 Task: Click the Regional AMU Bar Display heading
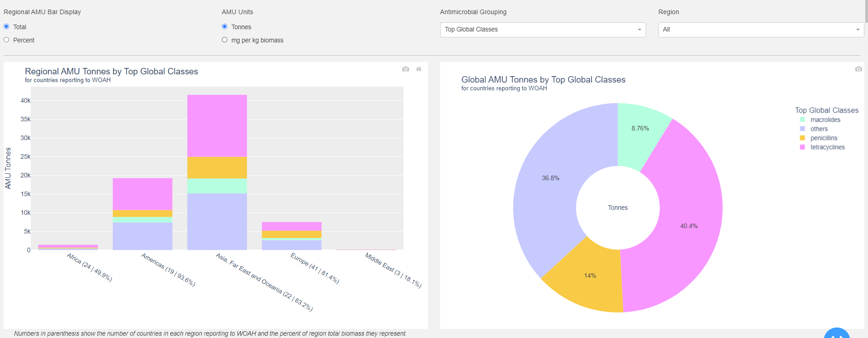(42, 12)
